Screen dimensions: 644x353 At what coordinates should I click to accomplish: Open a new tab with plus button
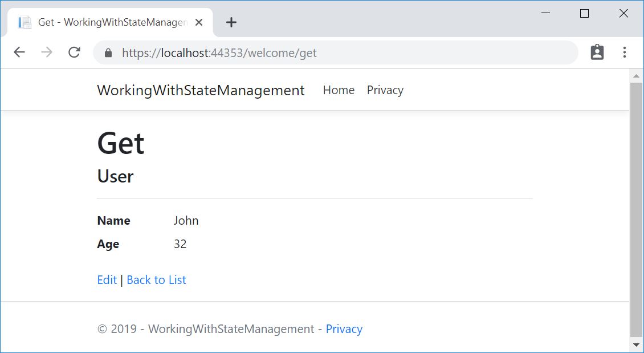tap(231, 22)
